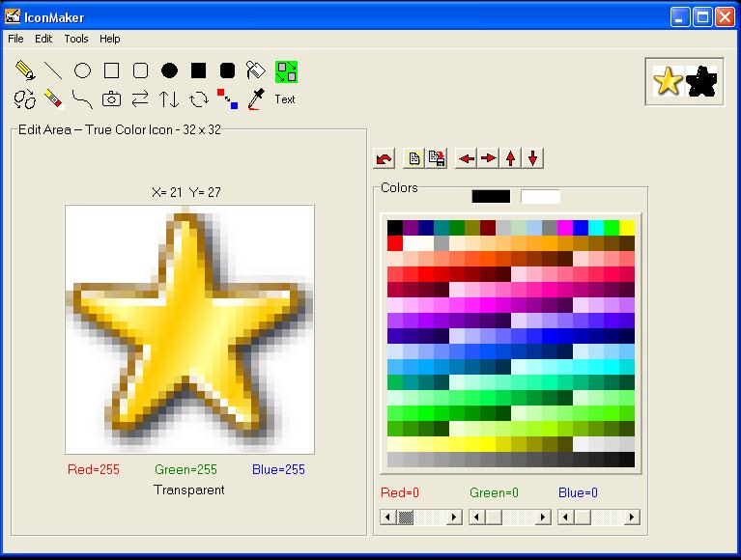This screenshot has height=560, width=741.
Task: Shift image down with red arrow
Action: click(x=533, y=158)
